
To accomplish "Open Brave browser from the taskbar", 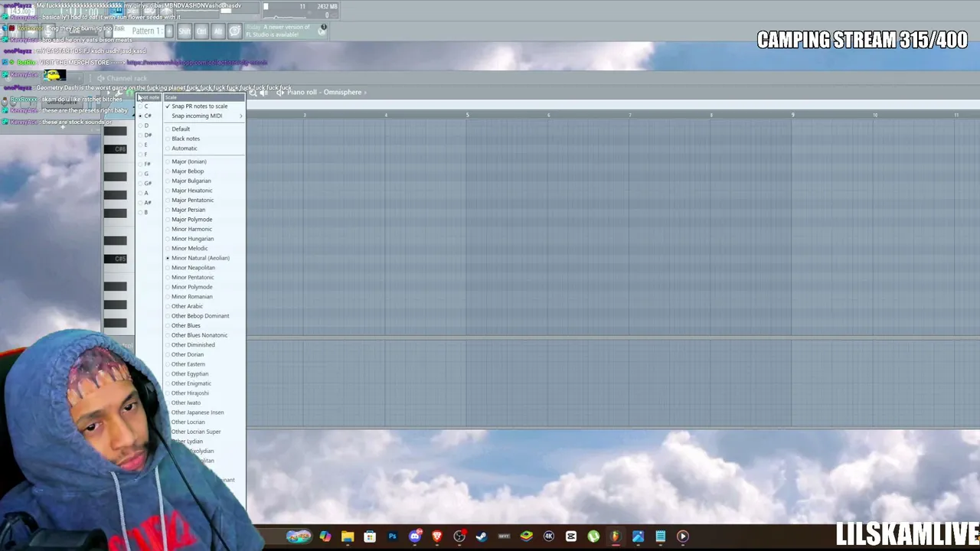I will point(437,536).
